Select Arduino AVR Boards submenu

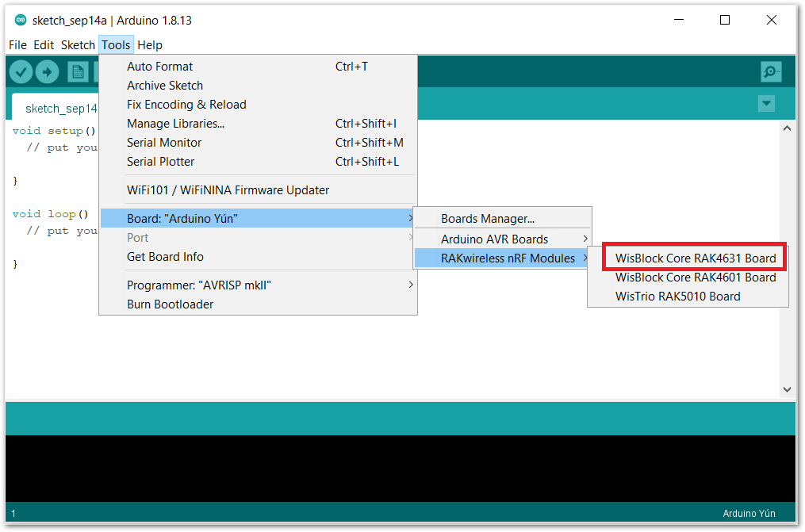(x=502, y=239)
